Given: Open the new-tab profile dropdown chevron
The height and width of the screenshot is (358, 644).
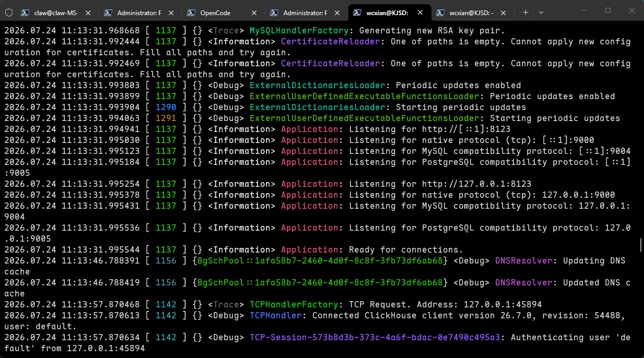Looking at the screenshot, I should 541,12.
